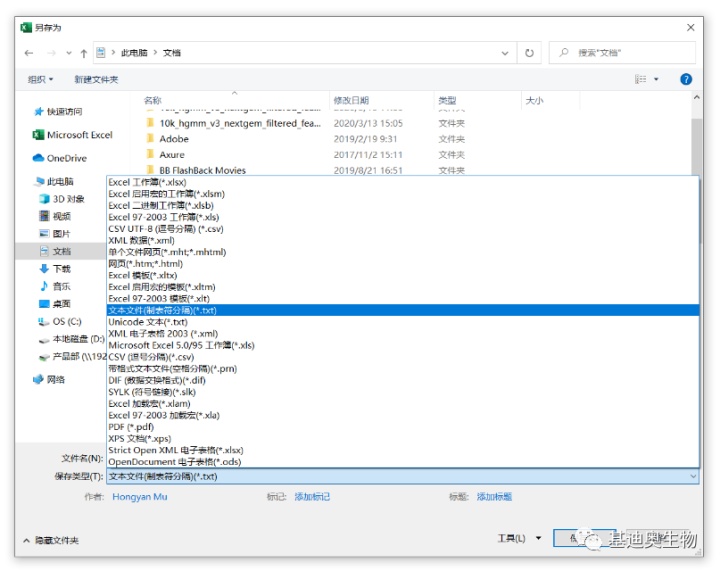Select Microsoft Excel in the sidebar
Image resolution: width=720 pixels, height=571 pixels.
tap(73, 135)
